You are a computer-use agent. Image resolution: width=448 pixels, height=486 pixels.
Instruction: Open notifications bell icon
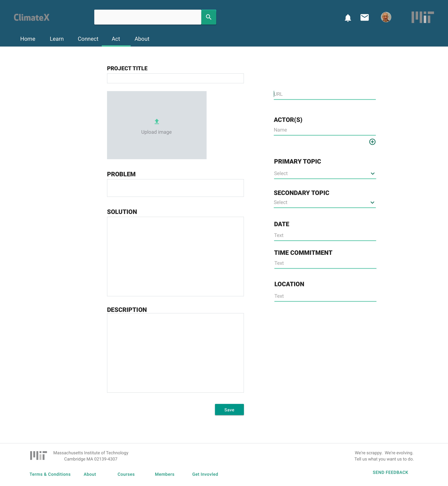348,18
